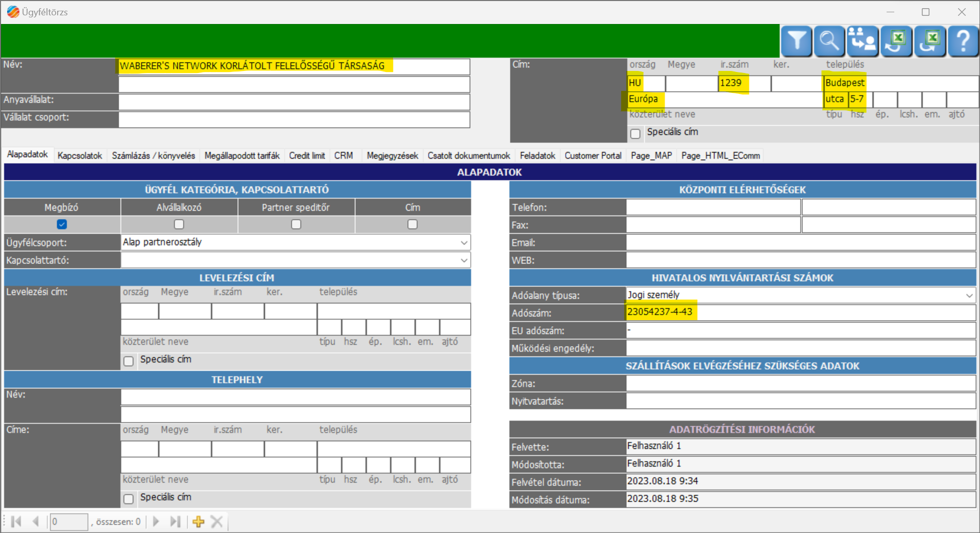Add a new record with plus icon
The image size is (980, 533).
[x=199, y=521]
